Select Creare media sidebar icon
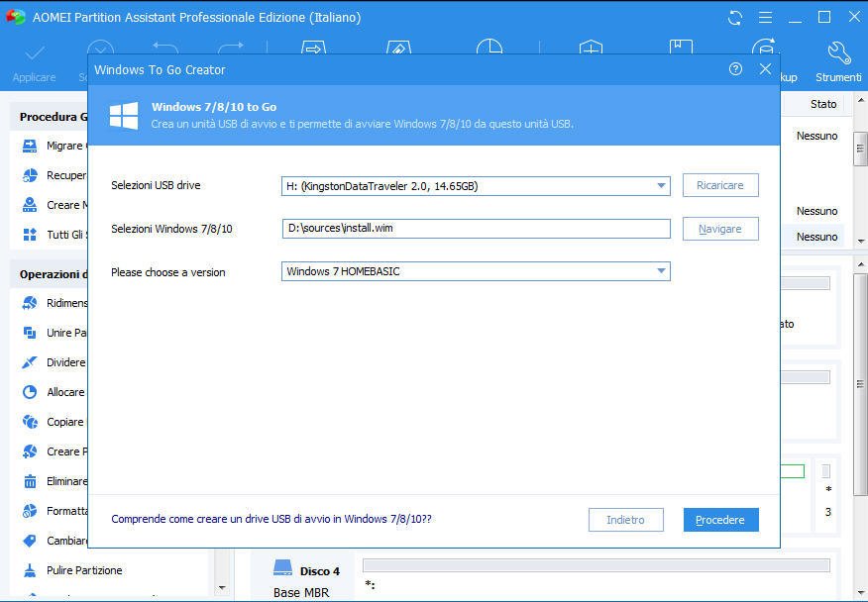The image size is (868, 602). click(x=30, y=205)
